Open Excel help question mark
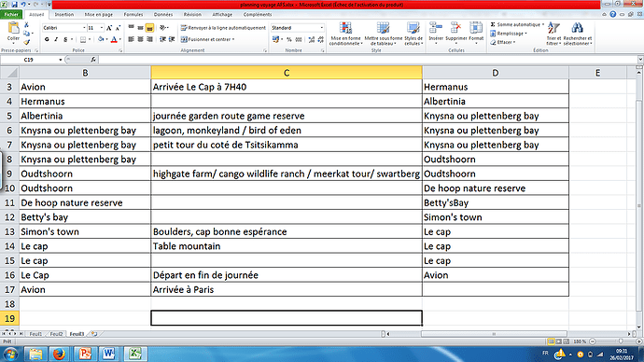 tap(613, 14)
